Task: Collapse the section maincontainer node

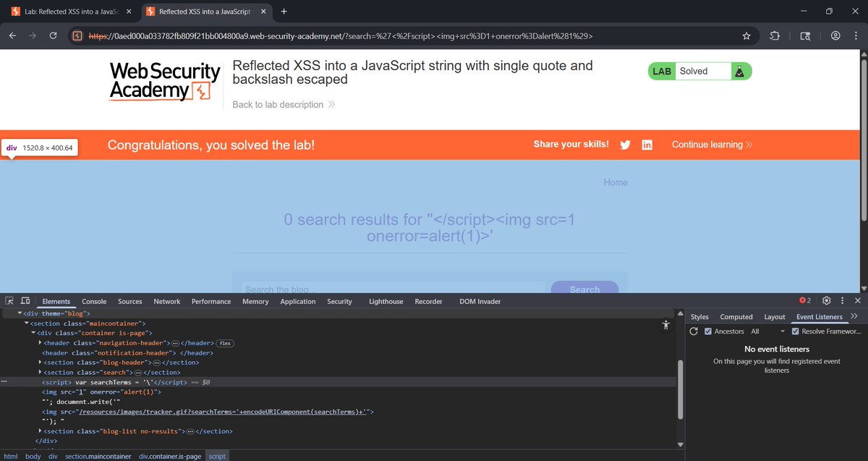Action: 26,323
